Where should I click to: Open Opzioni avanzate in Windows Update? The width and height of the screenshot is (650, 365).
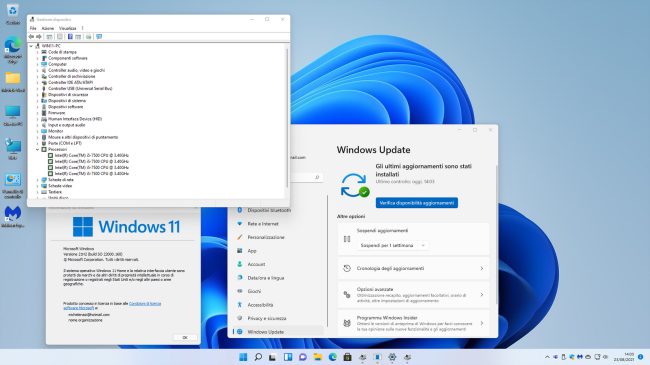tap(413, 294)
